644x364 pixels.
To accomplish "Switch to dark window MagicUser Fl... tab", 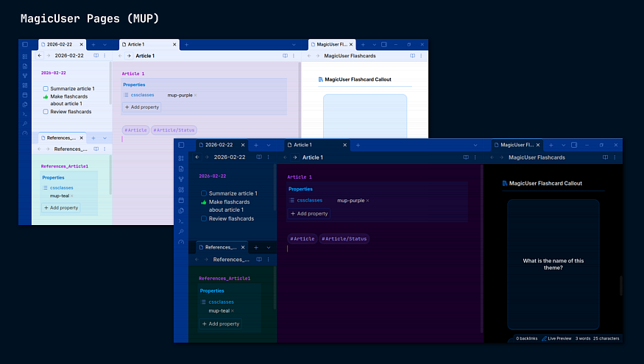I will click(517, 145).
